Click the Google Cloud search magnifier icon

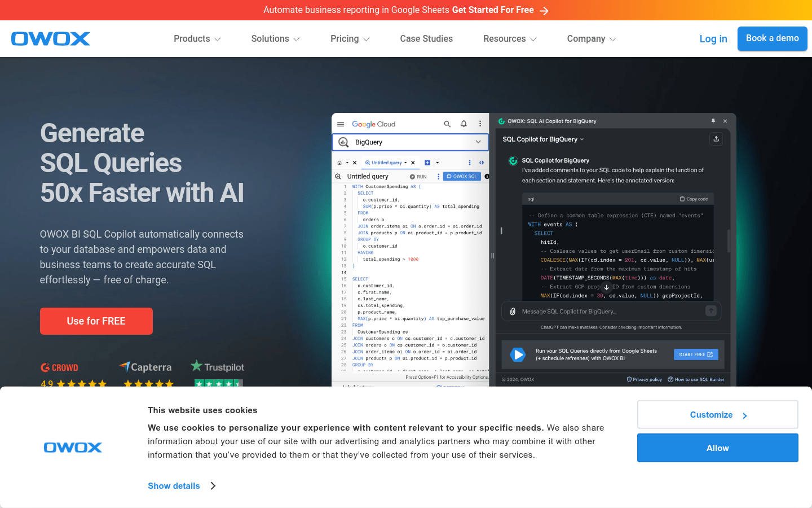click(x=447, y=124)
